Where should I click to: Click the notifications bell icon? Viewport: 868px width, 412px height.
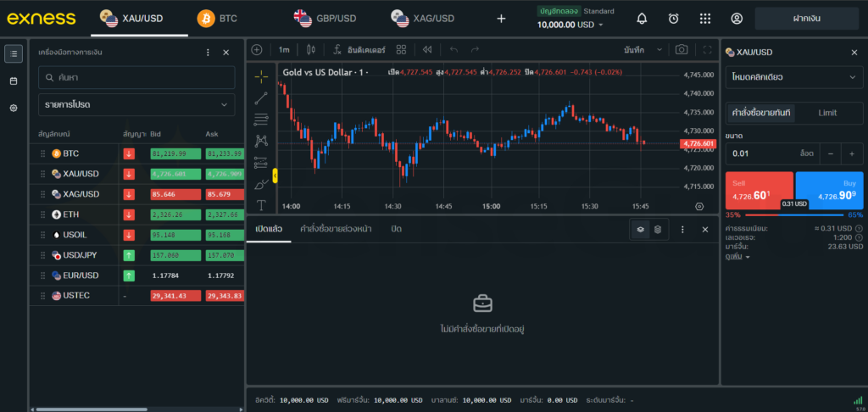click(642, 19)
